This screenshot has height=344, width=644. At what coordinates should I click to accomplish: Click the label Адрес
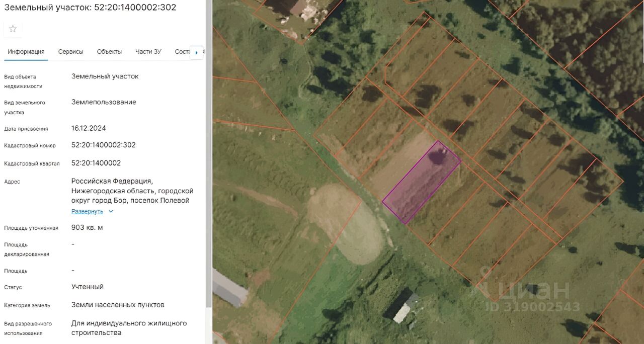[x=12, y=182]
